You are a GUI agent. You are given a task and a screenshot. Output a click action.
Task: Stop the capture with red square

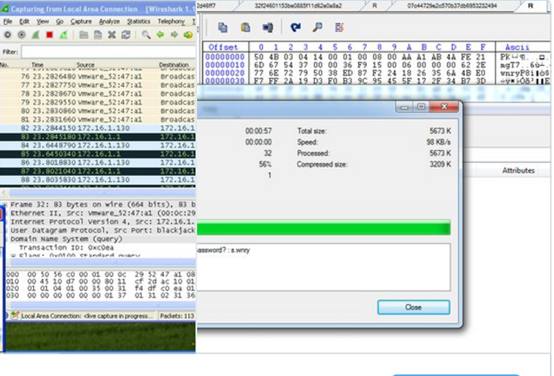[49, 35]
